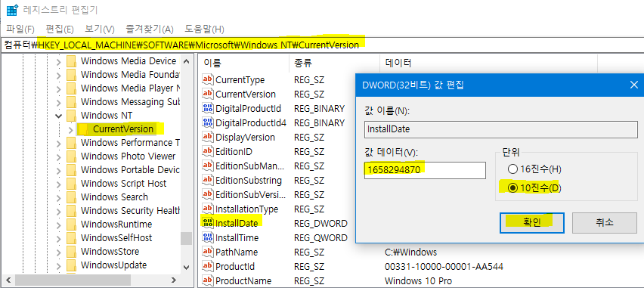
Task: Expand the WindowsStore key
Action: 59,252
